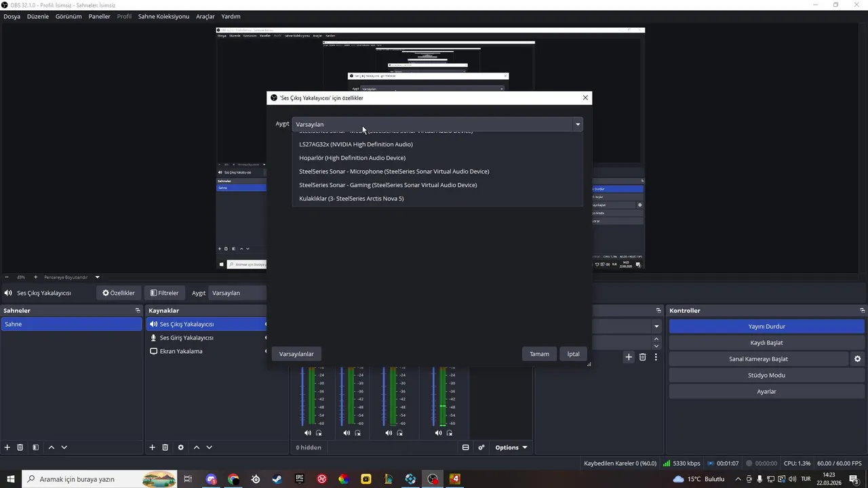Open the Sahne Koleksiyonu menu

pyautogui.click(x=163, y=16)
